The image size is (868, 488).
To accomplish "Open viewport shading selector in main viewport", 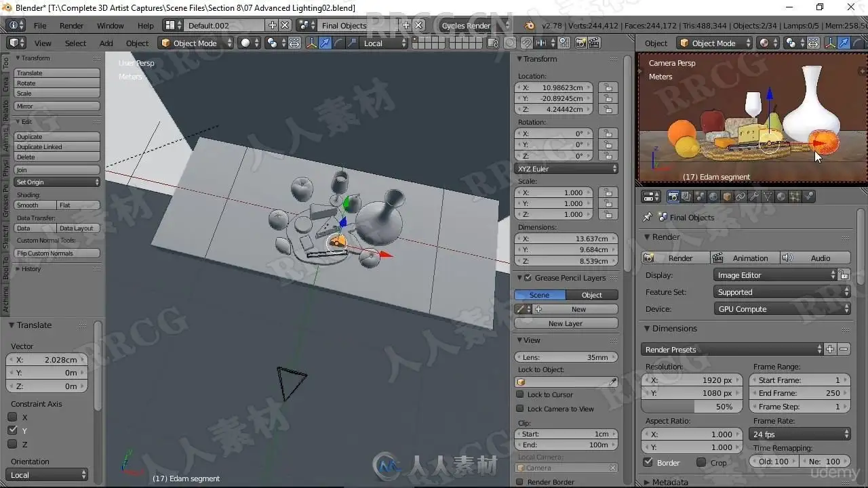I will click(248, 43).
